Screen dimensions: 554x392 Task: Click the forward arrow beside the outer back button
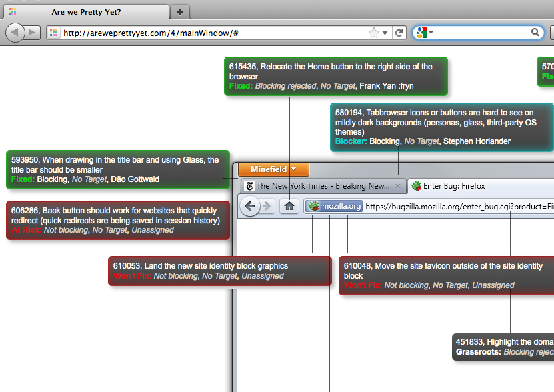click(x=33, y=33)
